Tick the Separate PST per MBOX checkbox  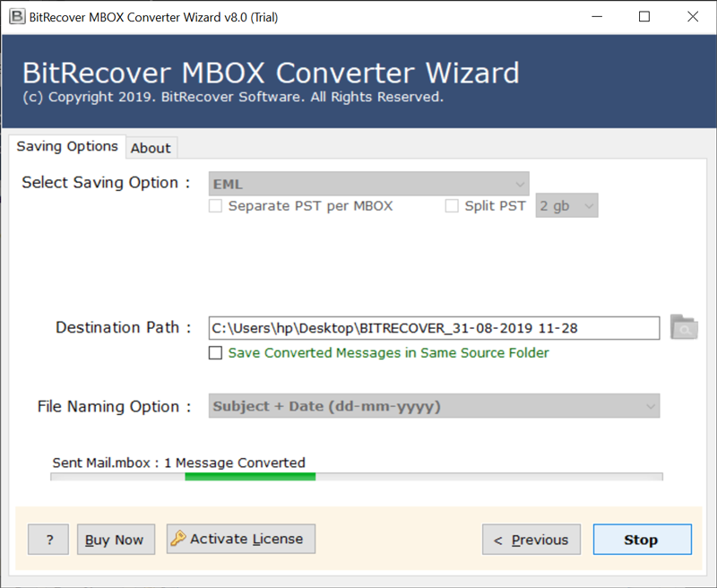click(x=215, y=206)
